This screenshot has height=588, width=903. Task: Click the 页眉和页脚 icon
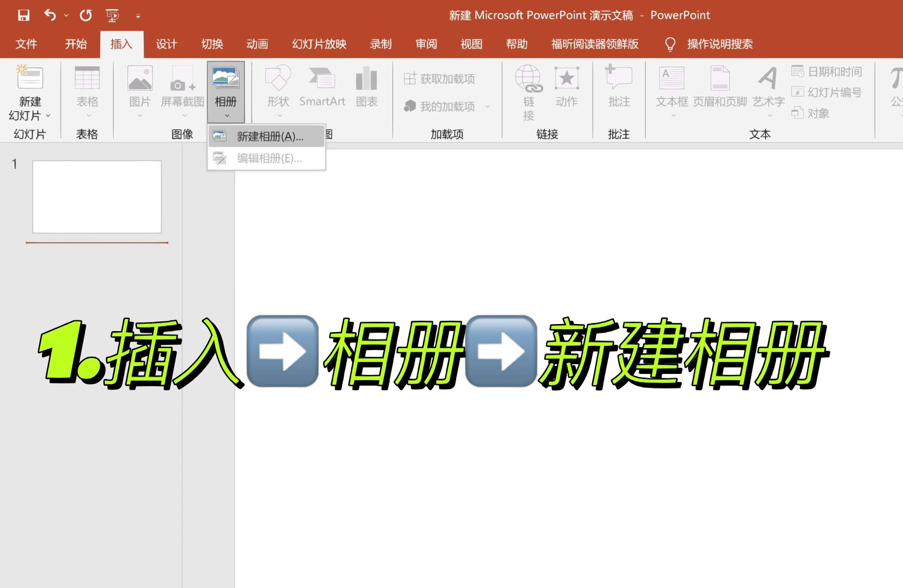(x=720, y=78)
